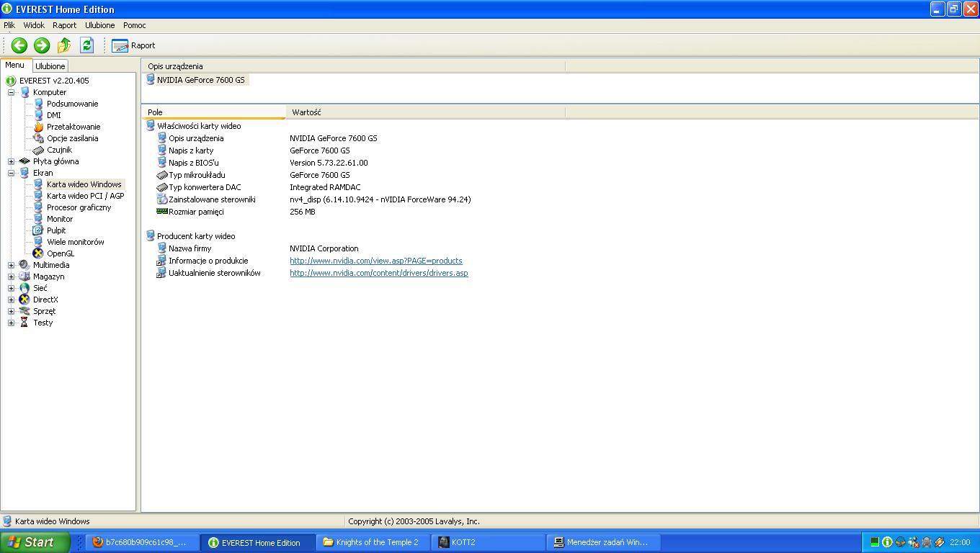Click the Czujnik sensor icon
Screen dimensions: 980x553
pyautogui.click(x=38, y=150)
